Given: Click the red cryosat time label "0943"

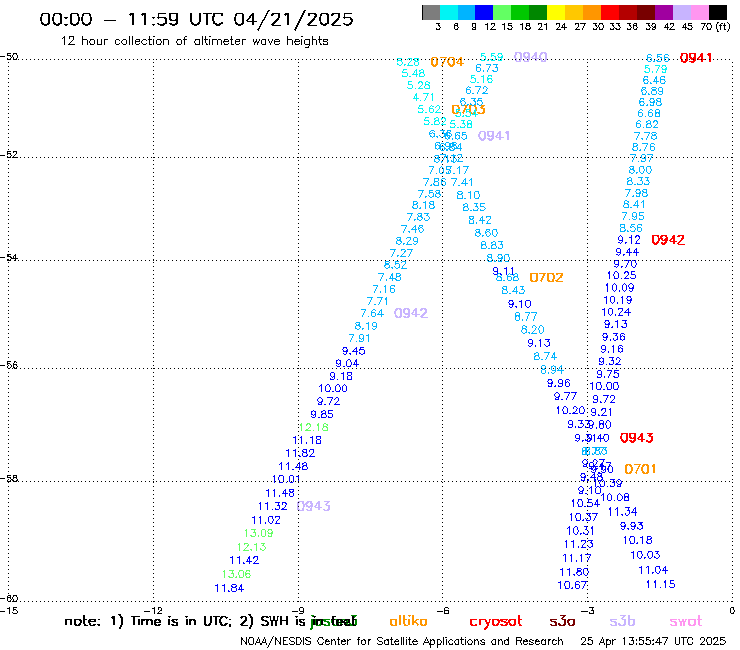Looking at the screenshot, I should (636, 438).
